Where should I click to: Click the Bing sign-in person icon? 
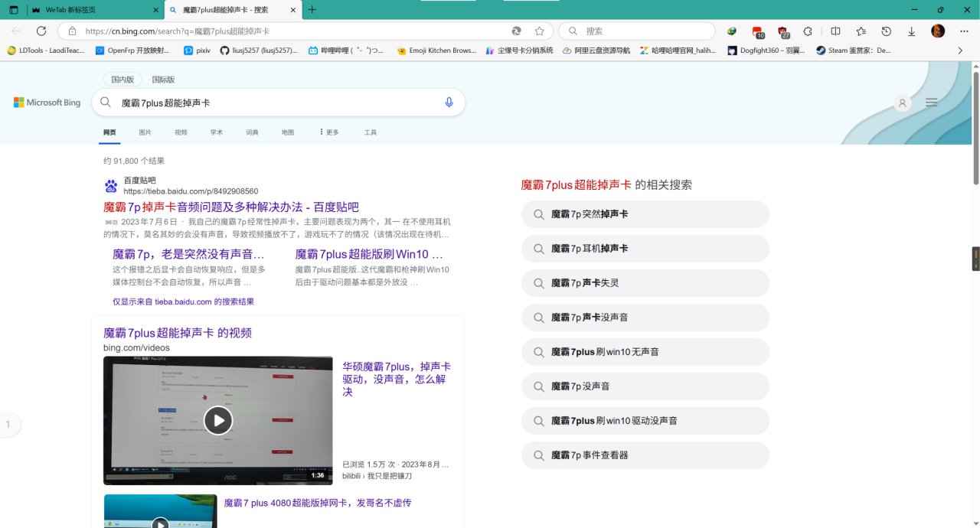[903, 103]
